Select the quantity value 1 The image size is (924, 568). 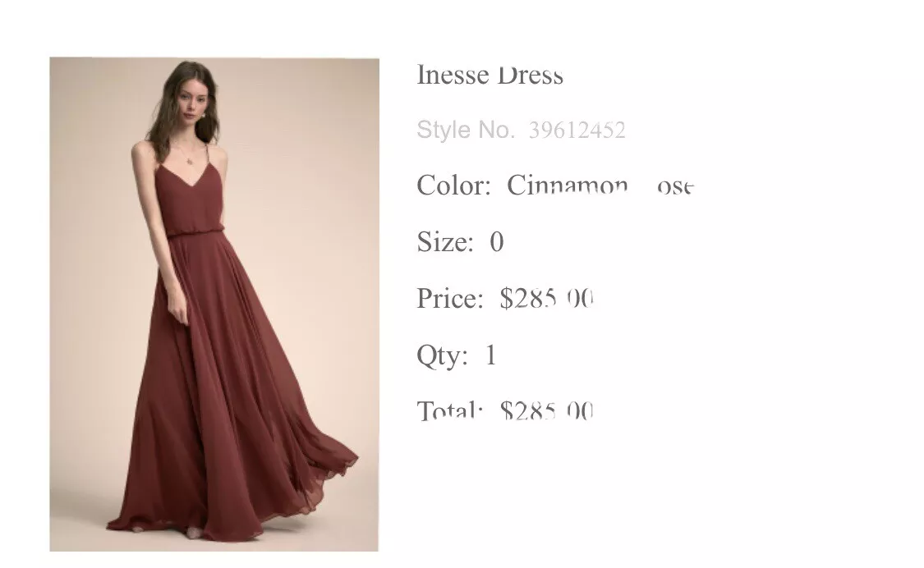pos(491,355)
